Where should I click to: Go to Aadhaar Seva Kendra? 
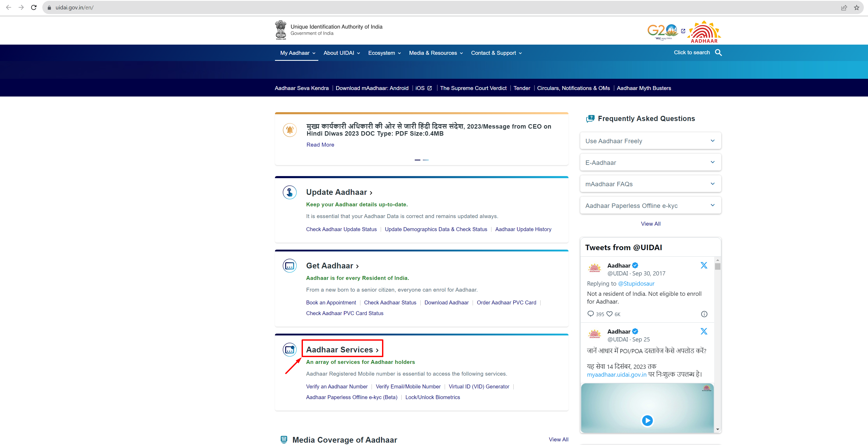(302, 88)
